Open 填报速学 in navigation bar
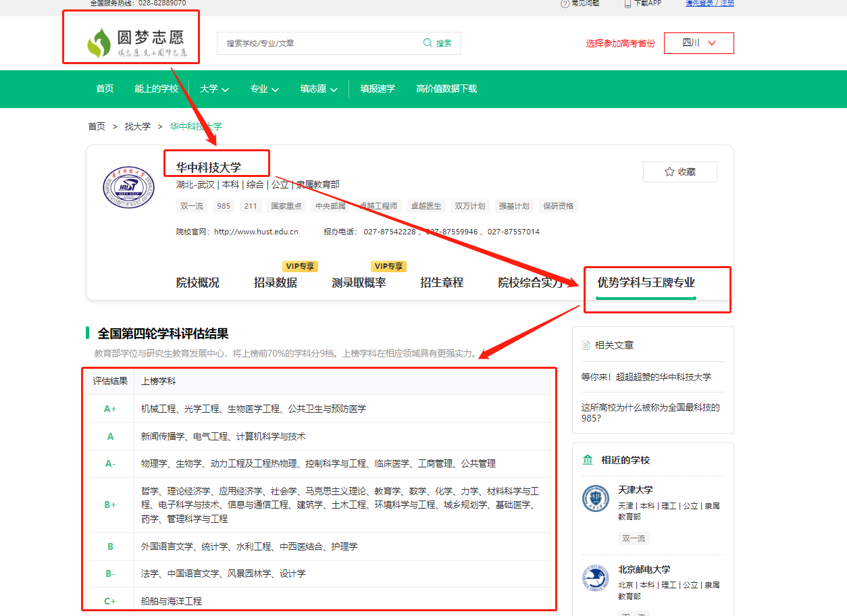The image size is (847, 616). tap(378, 89)
